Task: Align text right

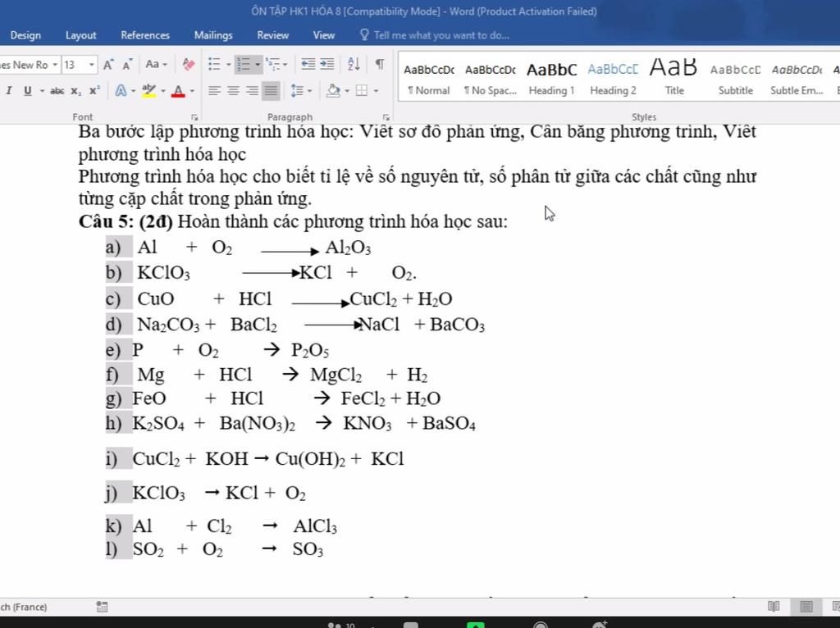Action: 252,90
